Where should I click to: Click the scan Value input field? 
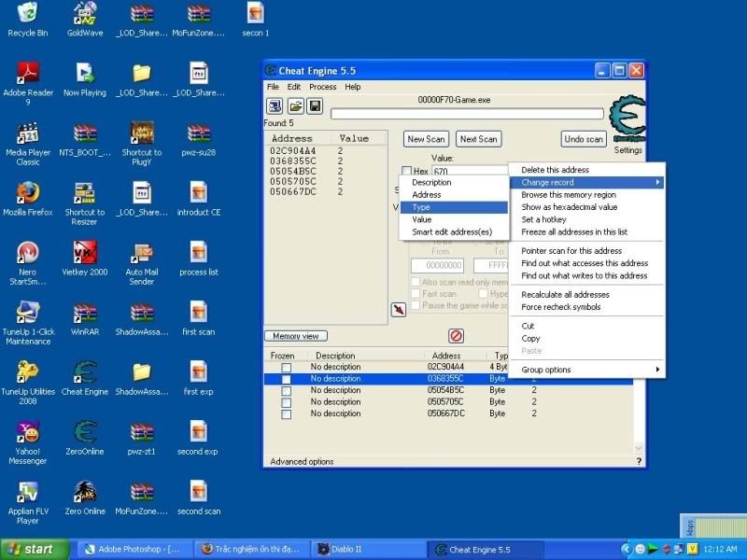tap(470, 171)
